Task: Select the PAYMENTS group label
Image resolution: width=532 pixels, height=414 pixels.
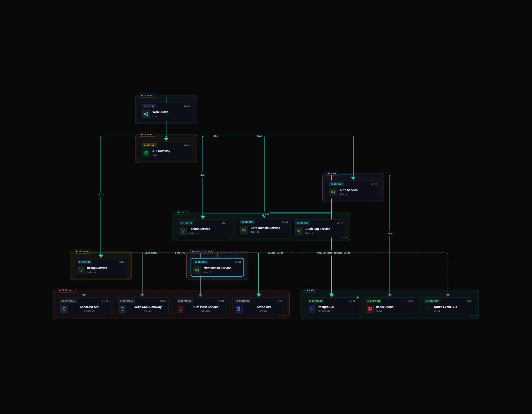Action: (x=83, y=251)
